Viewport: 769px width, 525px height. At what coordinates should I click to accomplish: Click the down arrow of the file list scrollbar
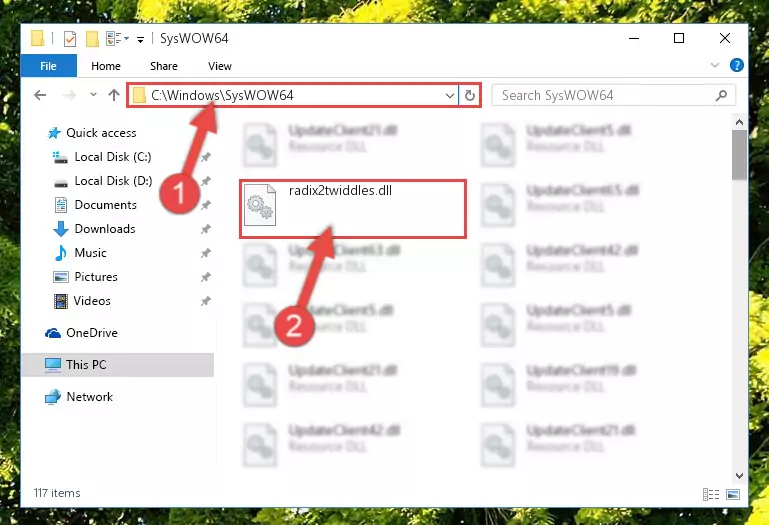pos(740,475)
